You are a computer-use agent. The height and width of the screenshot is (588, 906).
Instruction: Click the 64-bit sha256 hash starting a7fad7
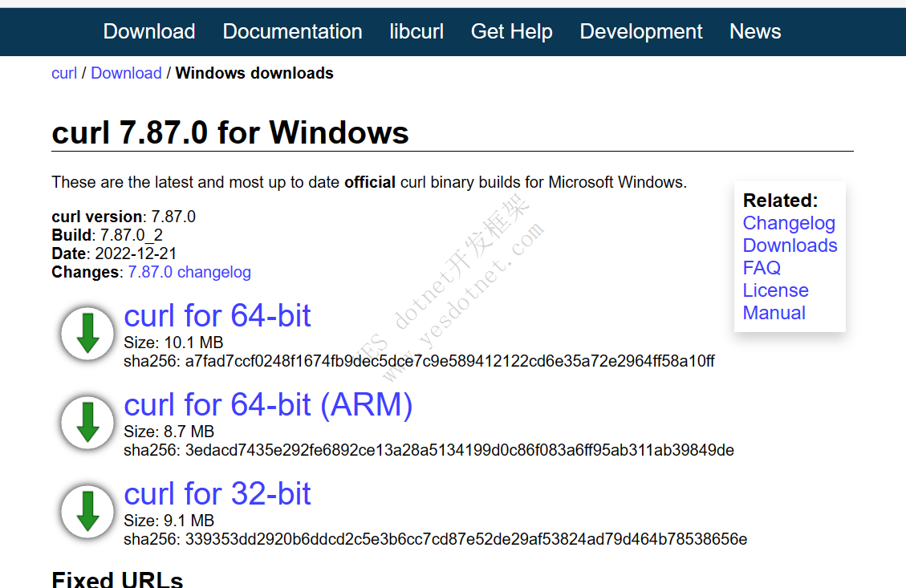pyautogui.click(x=449, y=362)
